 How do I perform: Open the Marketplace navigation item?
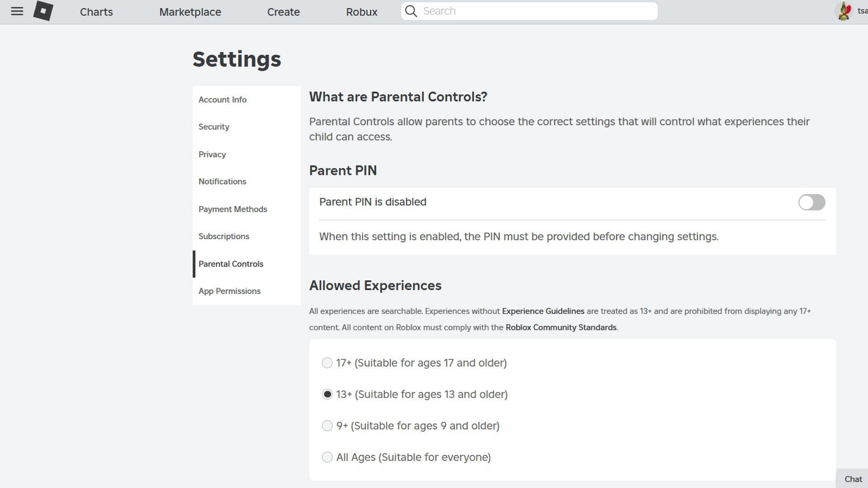tap(189, 11)
